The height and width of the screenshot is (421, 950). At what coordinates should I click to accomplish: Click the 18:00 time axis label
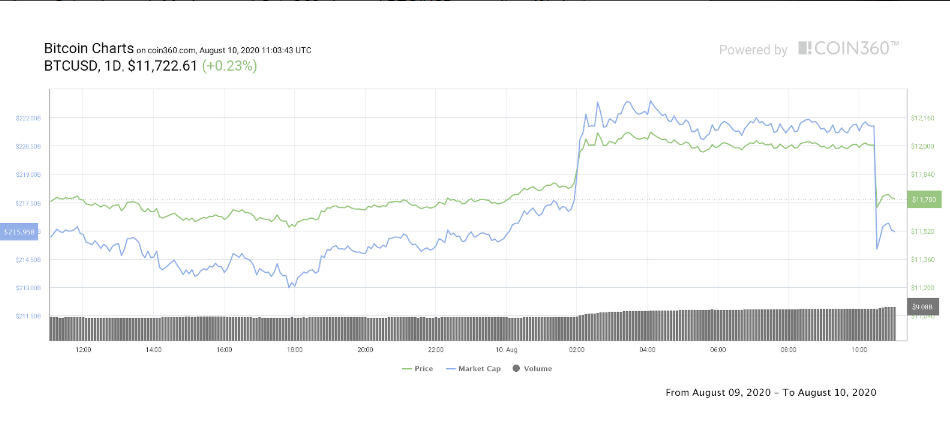tap(295, 350)
